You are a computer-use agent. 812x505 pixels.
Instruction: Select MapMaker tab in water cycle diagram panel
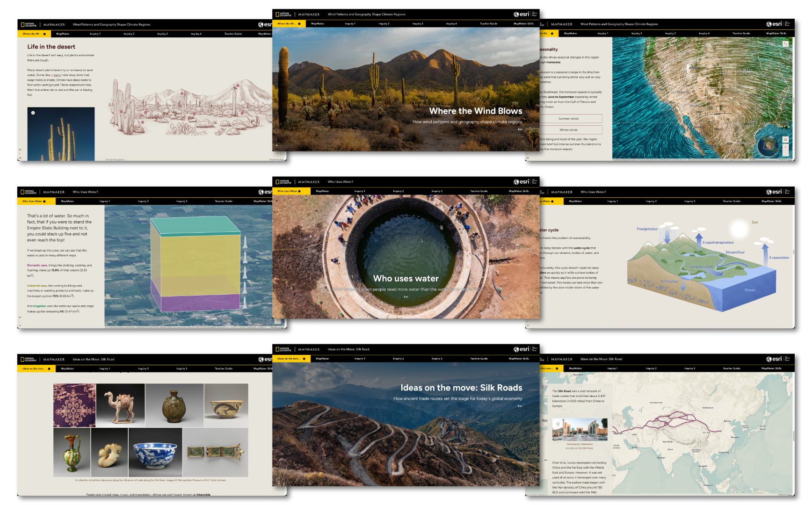(575, 201)
